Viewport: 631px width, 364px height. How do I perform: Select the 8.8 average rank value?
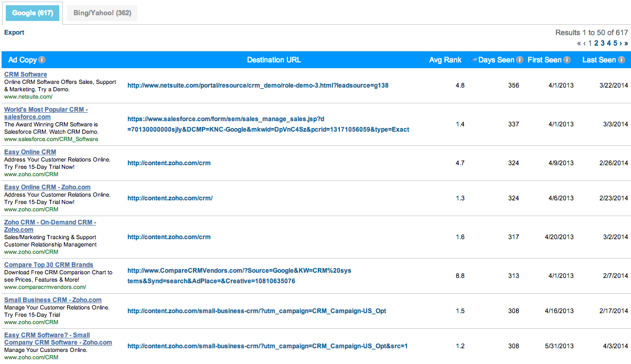(460, 276)
